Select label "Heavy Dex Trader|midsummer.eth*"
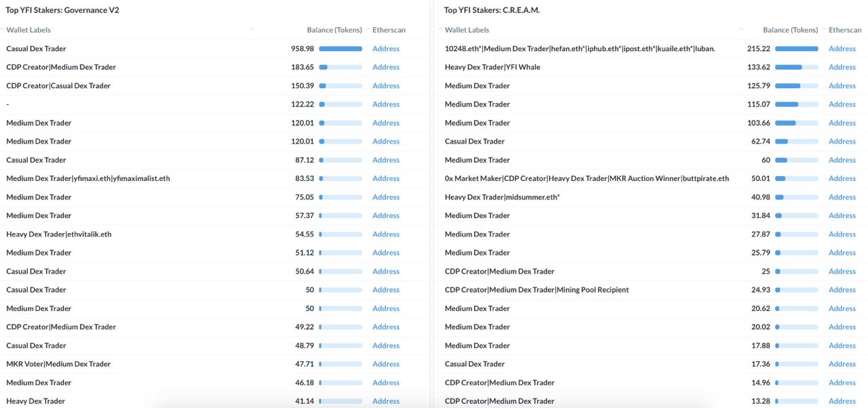The image size is (868, 408). [x=502, y=197]
